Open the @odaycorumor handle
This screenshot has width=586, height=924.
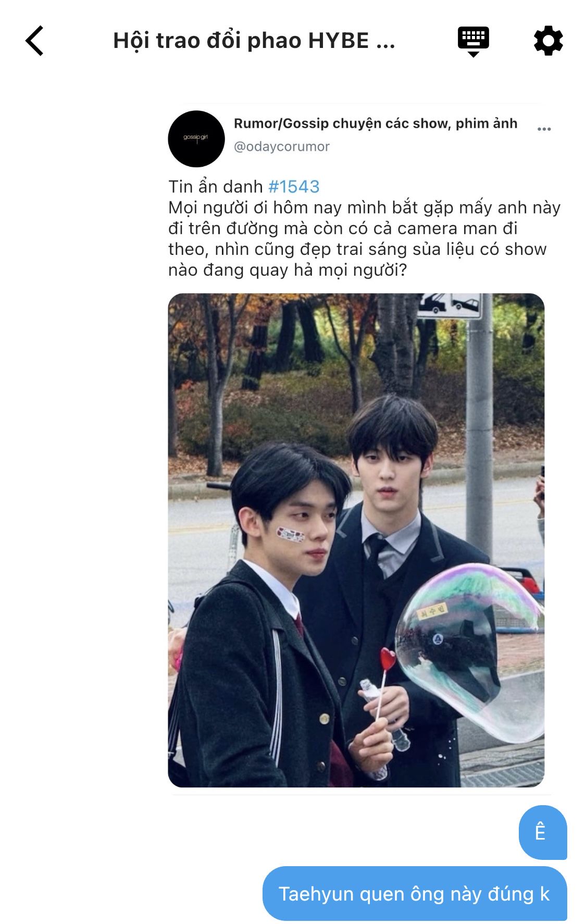tap(282, 146)
